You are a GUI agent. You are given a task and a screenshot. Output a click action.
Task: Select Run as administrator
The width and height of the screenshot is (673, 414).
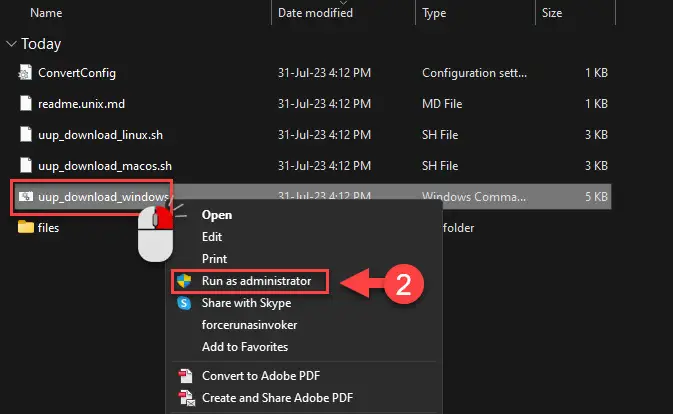[x=256, y=281]
